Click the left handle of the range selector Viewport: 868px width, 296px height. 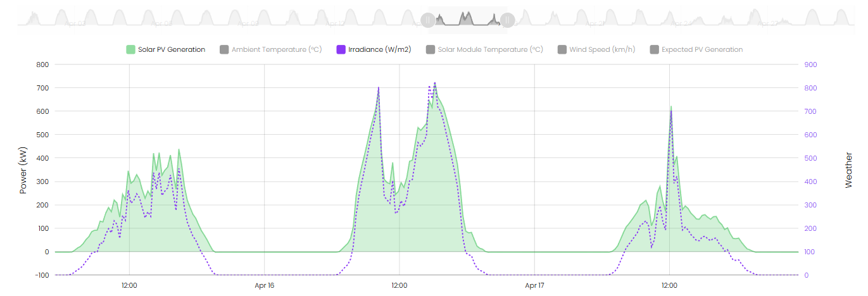point(428,20)
